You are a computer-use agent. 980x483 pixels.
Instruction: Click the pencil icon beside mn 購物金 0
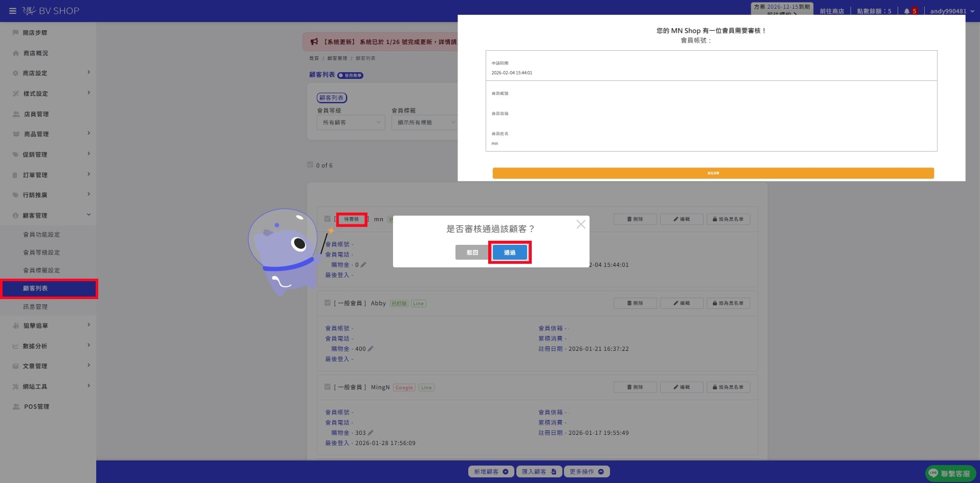point(363,265)
